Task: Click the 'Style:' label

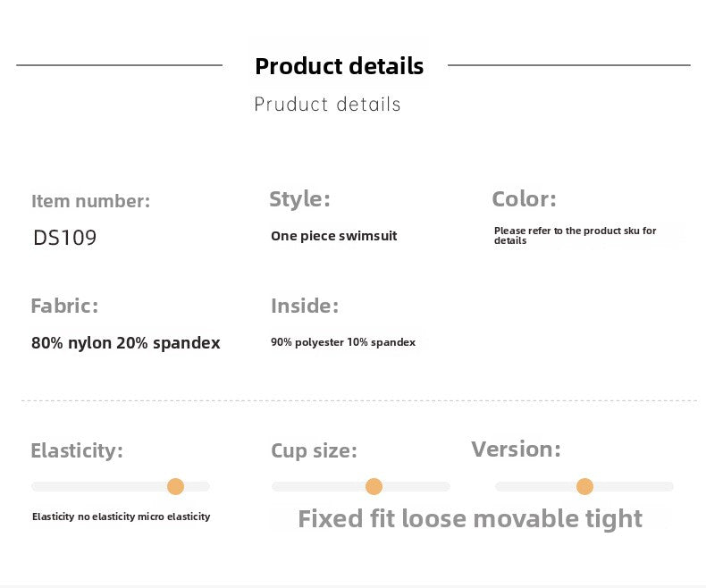Action: (299, 199)
